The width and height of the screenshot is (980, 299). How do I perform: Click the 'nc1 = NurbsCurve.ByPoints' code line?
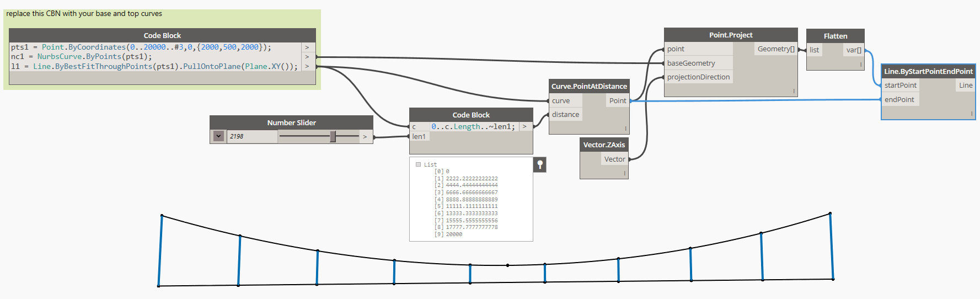point(81,57)
